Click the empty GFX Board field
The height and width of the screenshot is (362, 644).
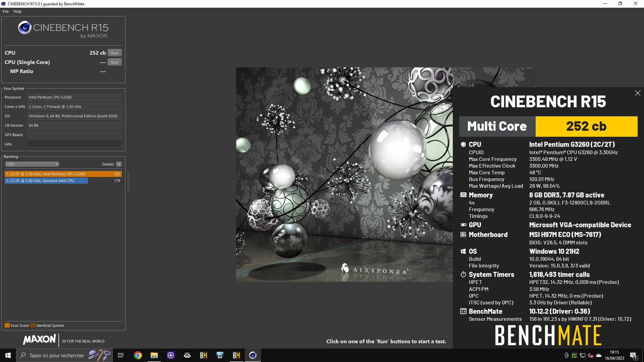point(74,135)
